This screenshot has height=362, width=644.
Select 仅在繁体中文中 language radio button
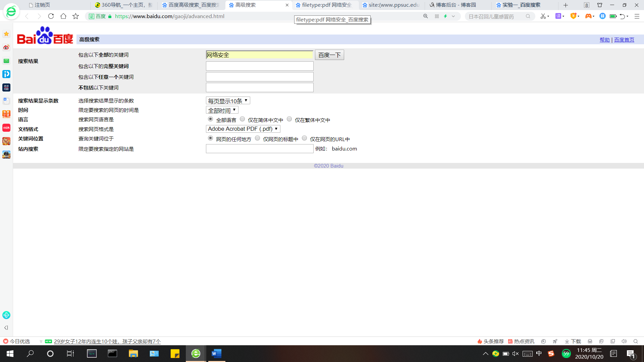289,119
